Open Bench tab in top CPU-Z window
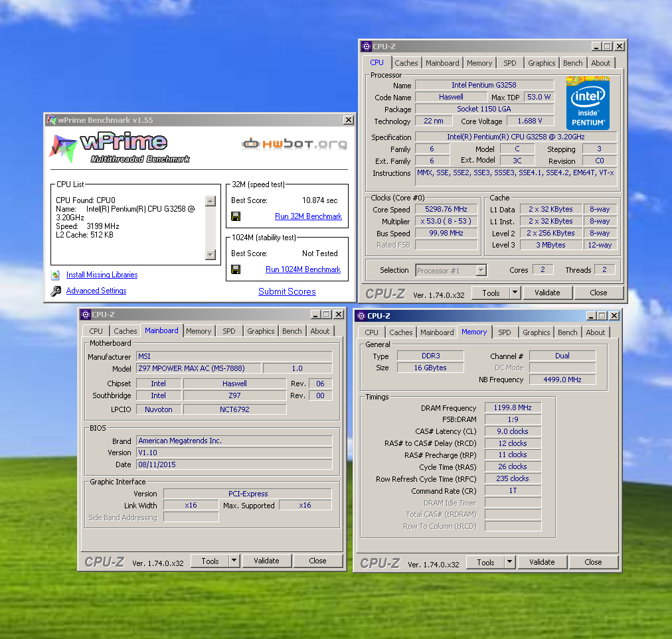672x639 pixels. [x=572, y=63]
